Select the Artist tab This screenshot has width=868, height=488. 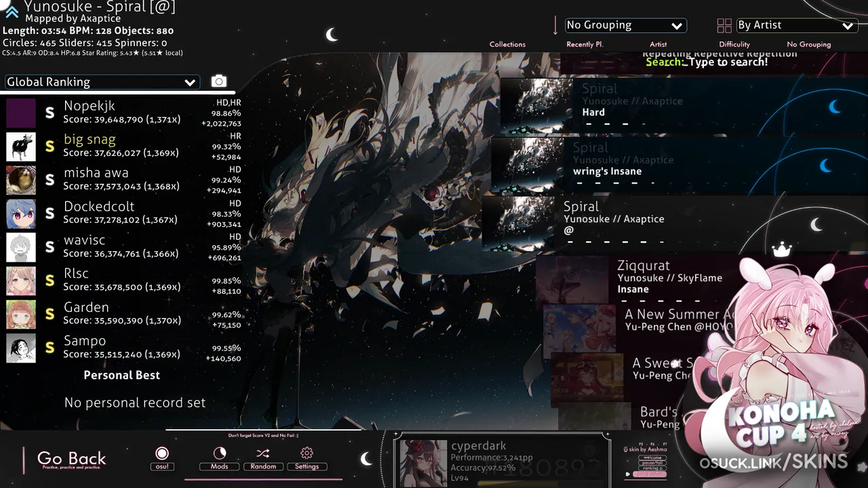coord(658,44)
